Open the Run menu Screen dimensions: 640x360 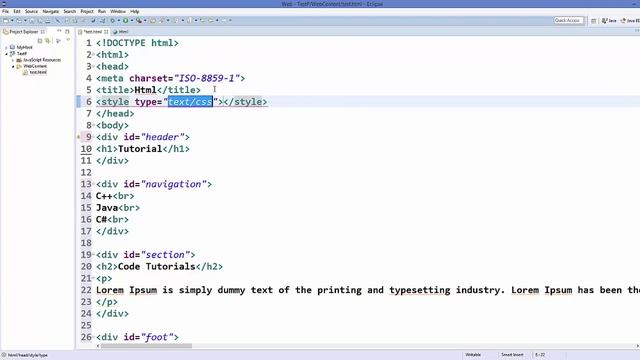pyautogui.click(x=102, y=11)
